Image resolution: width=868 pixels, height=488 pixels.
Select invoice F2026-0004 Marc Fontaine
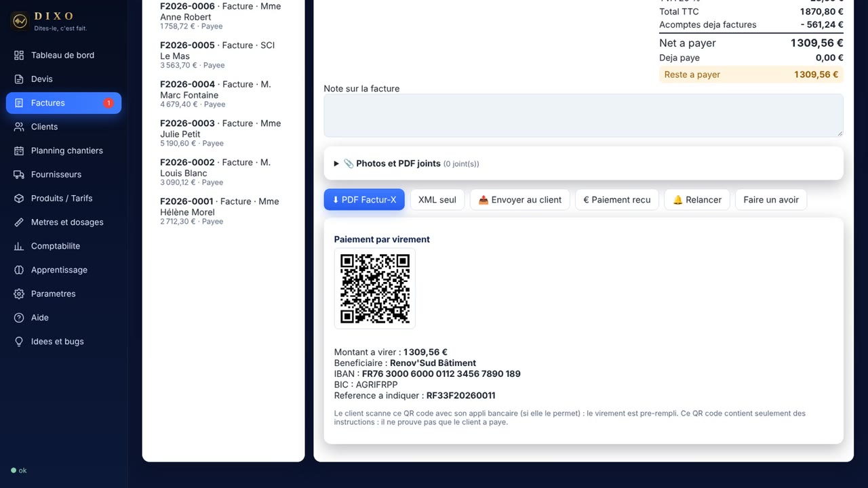(223, 94)
